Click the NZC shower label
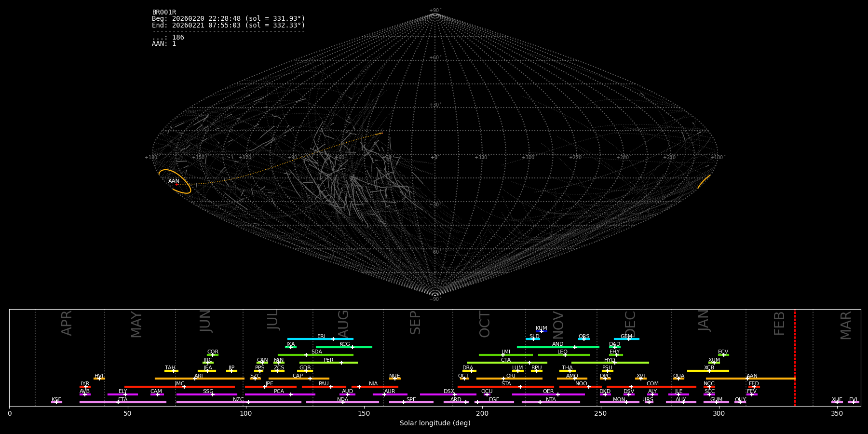 [x=239, y=400]
